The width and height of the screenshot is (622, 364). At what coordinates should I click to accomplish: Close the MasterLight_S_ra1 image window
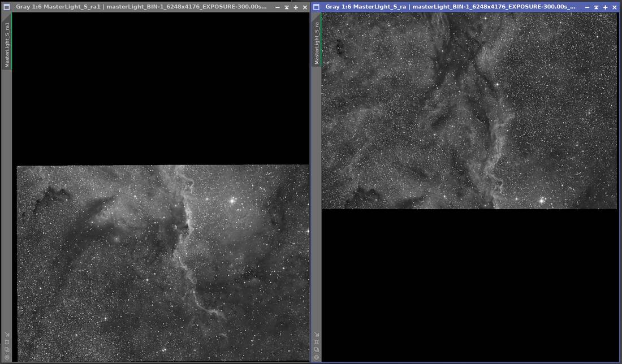(305, 7)
